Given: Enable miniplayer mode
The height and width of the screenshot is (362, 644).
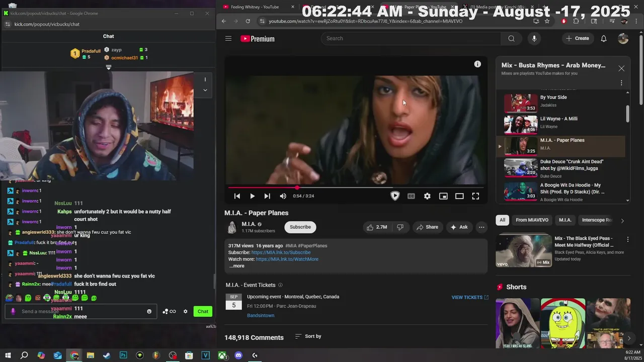Looking at the screenshot, I should pos(443,196).
